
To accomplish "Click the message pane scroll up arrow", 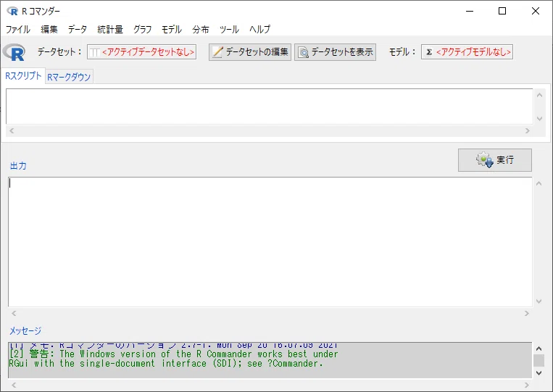I will [539, 349].
